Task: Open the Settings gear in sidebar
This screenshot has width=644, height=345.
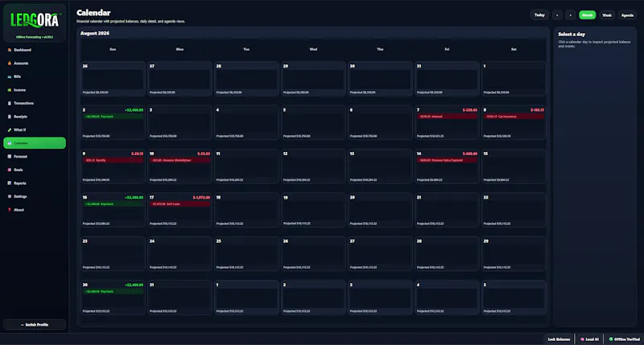Action: coord(10,196)
